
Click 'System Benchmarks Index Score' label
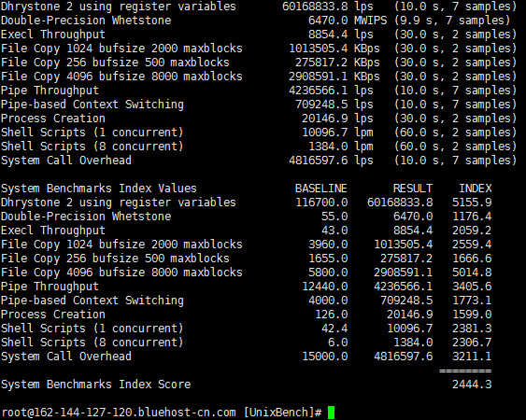click(x=96, y=385)
